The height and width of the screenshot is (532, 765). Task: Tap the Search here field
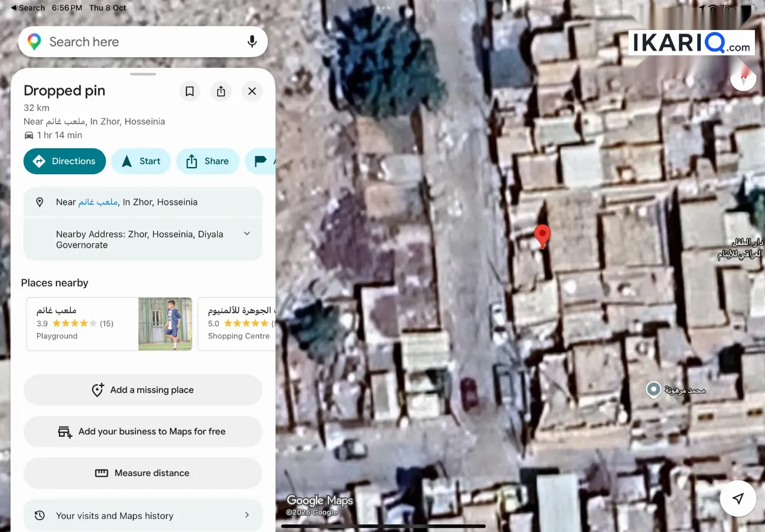point(143,42)
